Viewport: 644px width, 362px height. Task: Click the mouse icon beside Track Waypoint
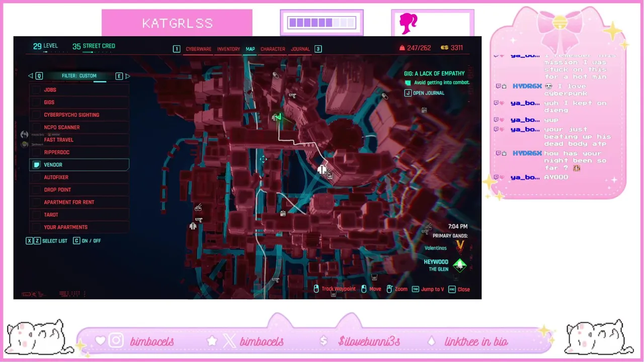click(316, 289)
